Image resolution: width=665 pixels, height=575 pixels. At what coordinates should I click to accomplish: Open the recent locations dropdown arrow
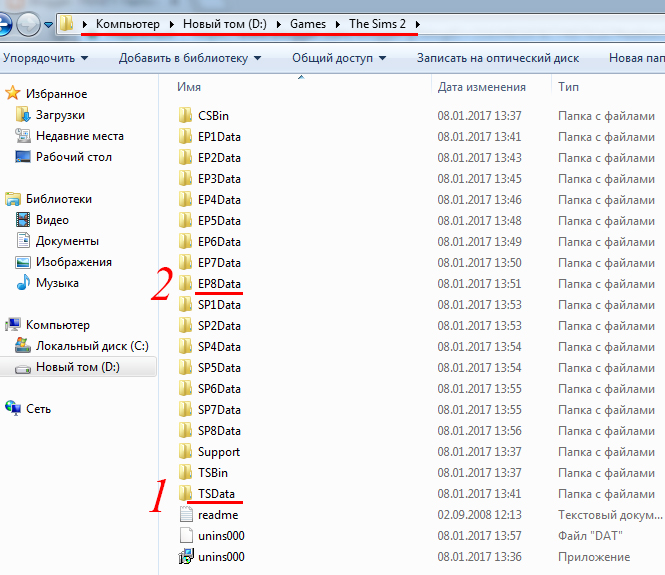pyautogui.click(x=49, y=25)
